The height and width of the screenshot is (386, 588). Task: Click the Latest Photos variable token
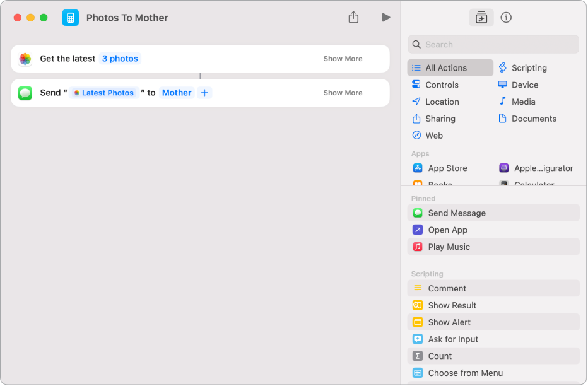point(104,93)
